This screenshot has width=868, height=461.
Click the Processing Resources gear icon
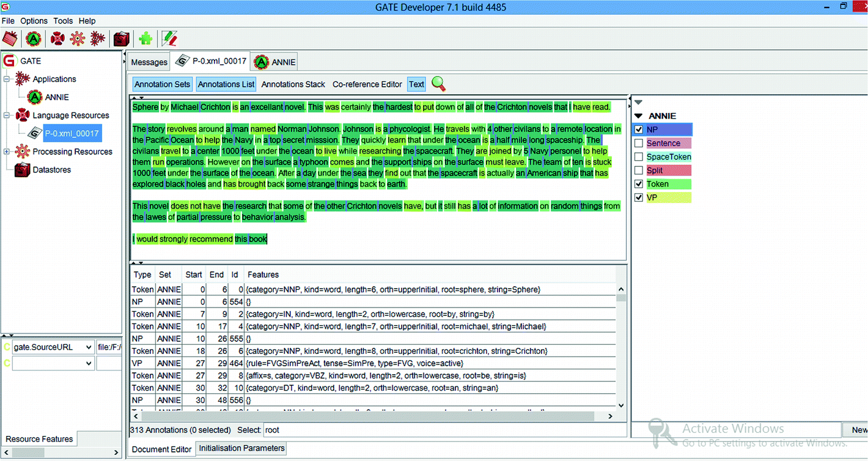23,151
